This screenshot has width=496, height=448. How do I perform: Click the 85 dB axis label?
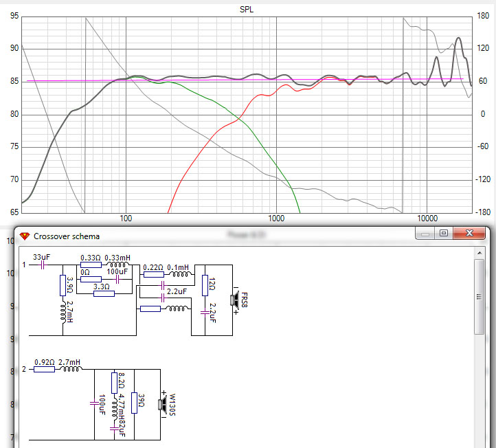[14, 81]
